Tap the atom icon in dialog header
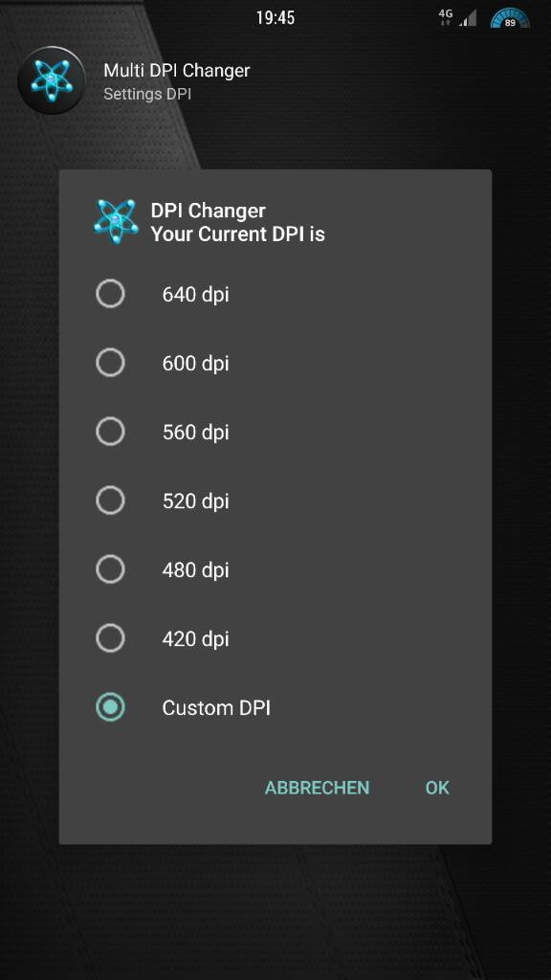 pos(116,221)
